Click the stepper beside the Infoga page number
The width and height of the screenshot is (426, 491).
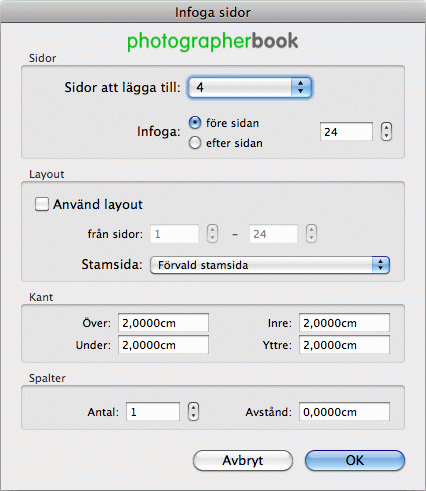[386, 132]
